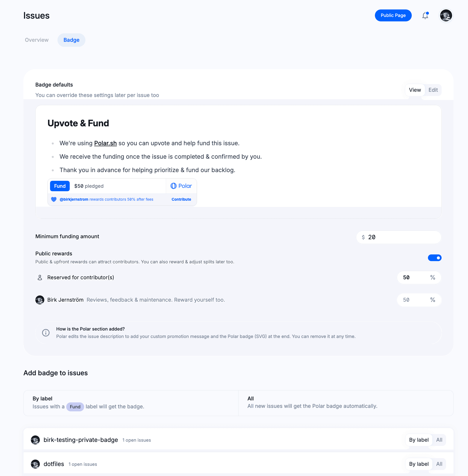Open the Public Page button
468x476 pixels.
[393, 15]
